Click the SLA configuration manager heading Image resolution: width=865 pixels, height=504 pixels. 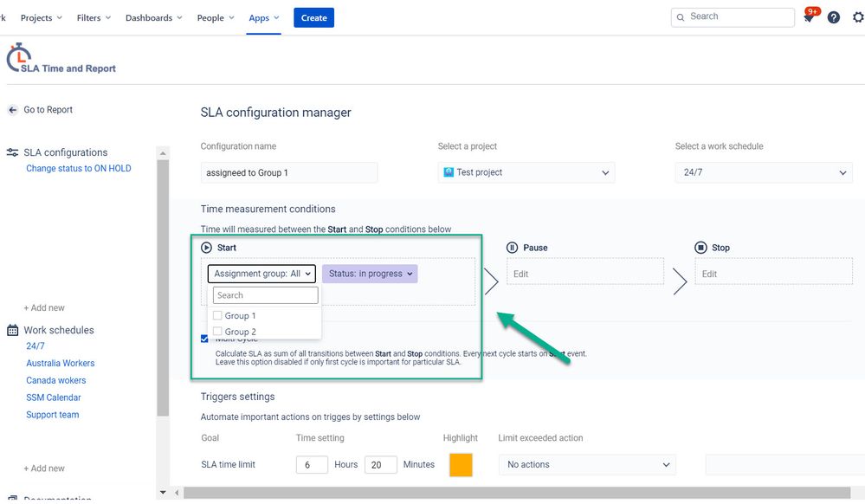point(276,113)
